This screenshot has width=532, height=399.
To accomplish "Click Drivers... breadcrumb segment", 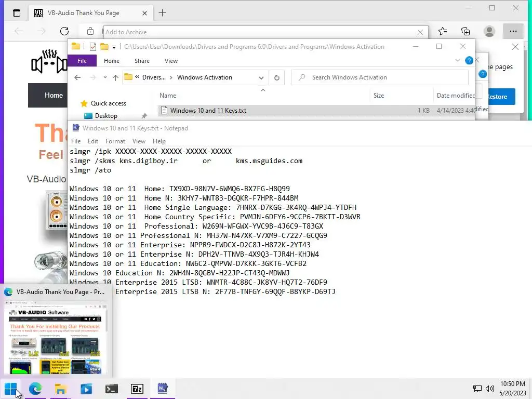I will [154, 77].
